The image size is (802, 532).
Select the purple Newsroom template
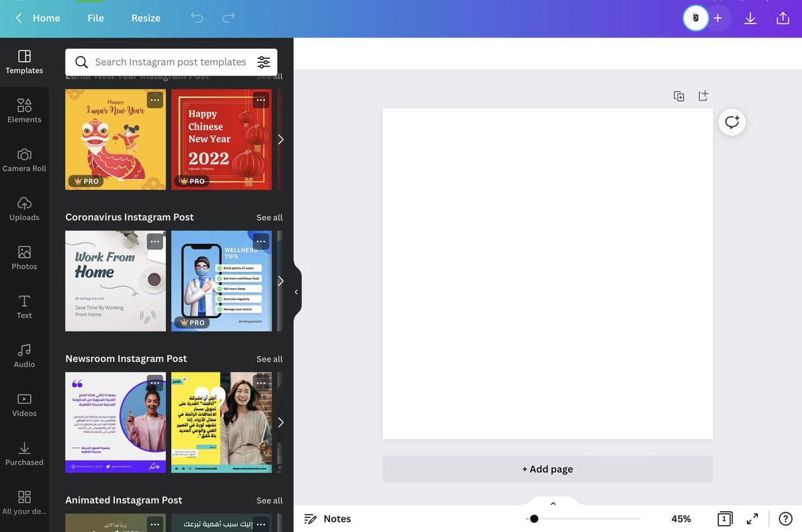tap(116, 422)
